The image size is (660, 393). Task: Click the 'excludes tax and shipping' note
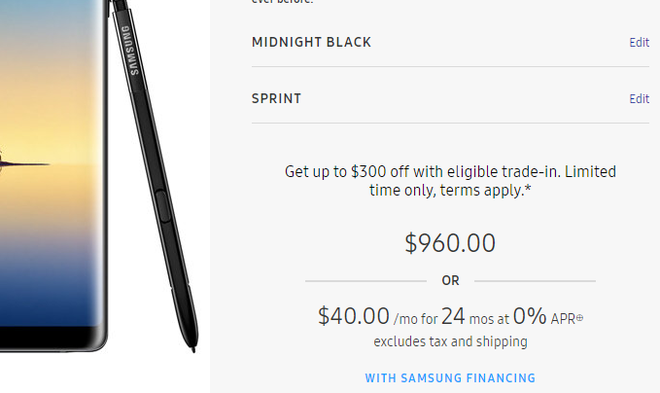point(450,341)
